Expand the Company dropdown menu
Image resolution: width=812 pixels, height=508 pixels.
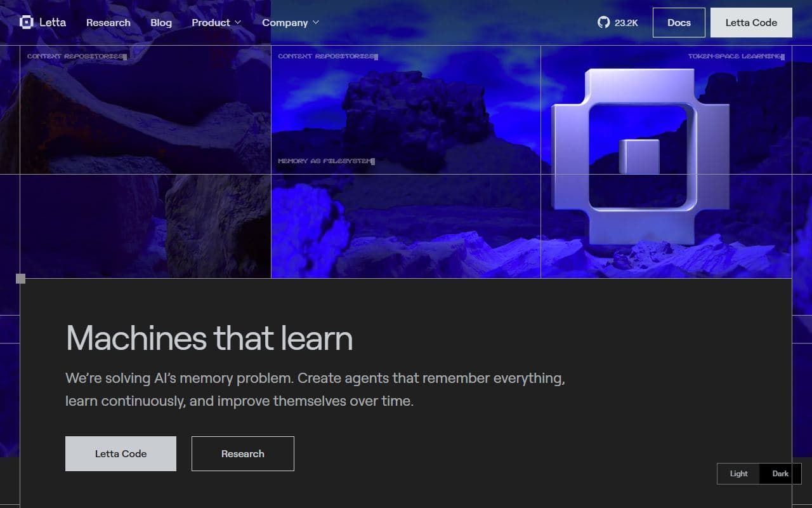coord(291,22)
